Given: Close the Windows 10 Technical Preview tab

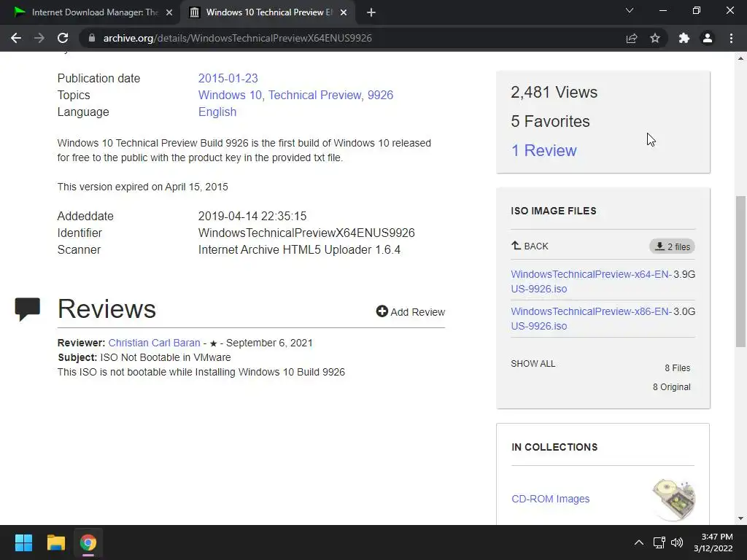Looking at the screenshot, I should (x=344, y=12).
